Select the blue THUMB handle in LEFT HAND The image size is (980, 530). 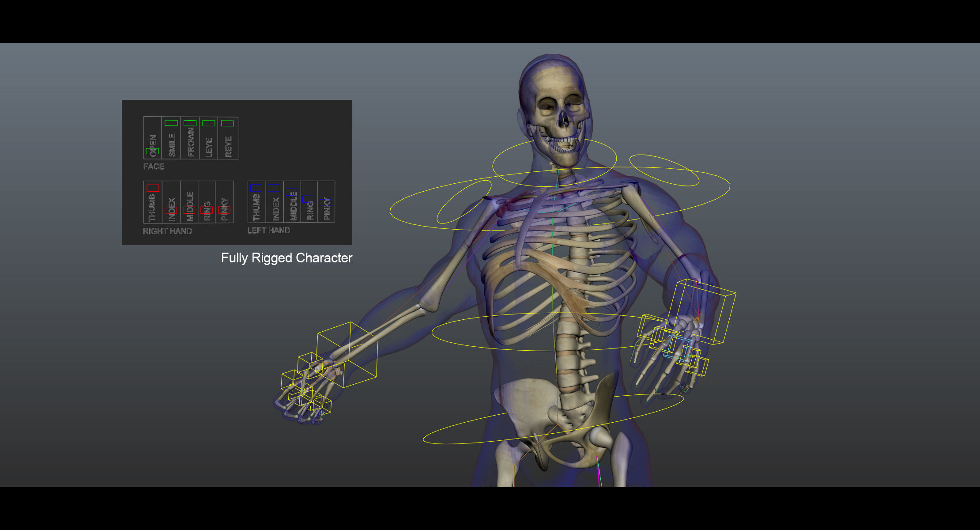pyautogui.click(x=256, y=188)
